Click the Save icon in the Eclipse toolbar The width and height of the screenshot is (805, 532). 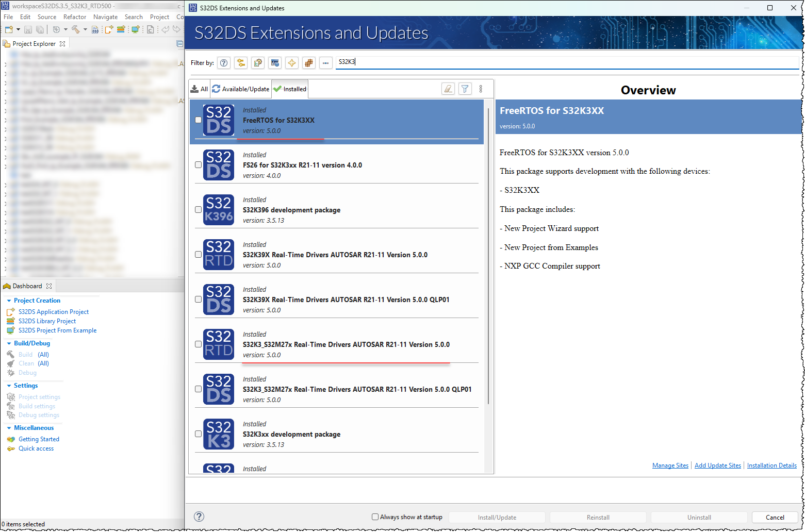[28, 29]
